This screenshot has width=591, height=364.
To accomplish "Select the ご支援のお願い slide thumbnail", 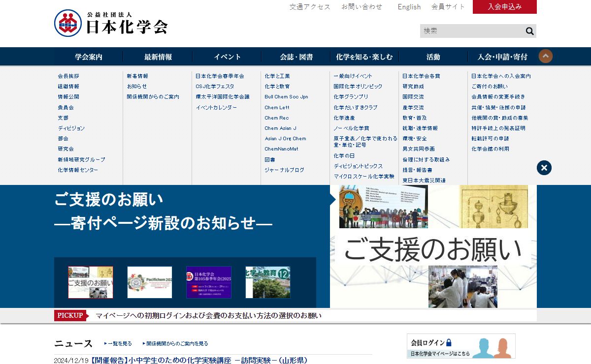I will [91, 282].
